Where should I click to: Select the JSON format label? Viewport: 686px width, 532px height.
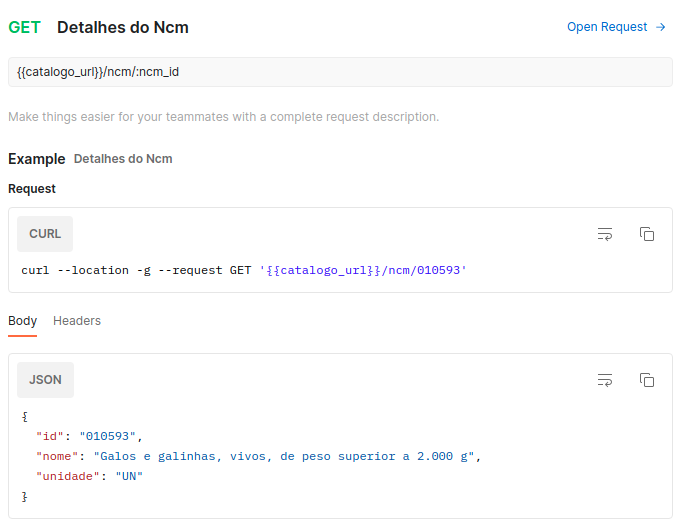click(46, 380)
